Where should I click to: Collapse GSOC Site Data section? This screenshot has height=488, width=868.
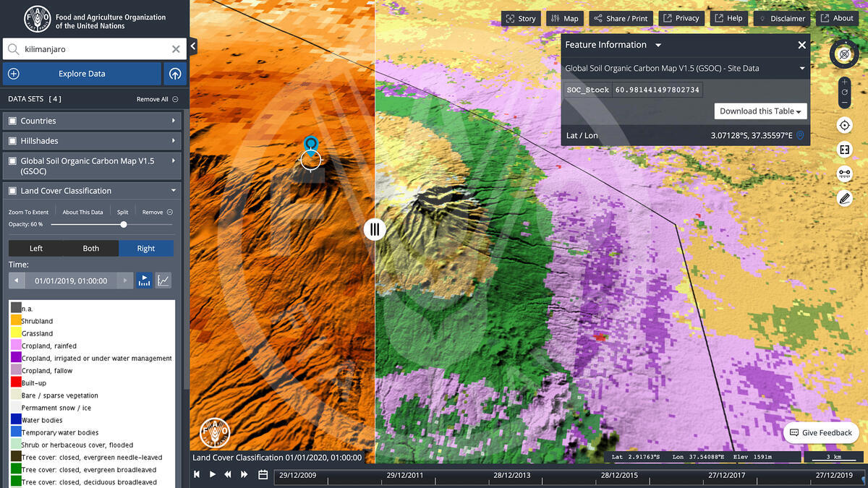coord(801,69)
